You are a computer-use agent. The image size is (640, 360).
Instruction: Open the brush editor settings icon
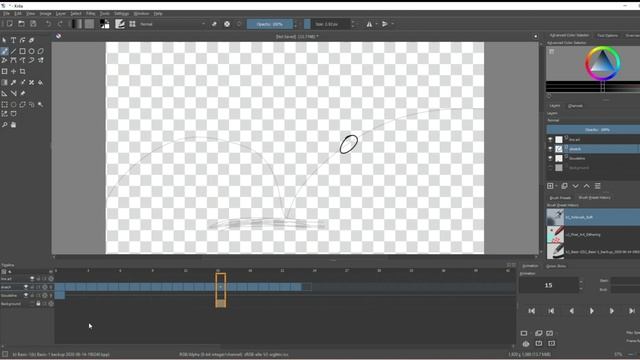click(120, 24)
